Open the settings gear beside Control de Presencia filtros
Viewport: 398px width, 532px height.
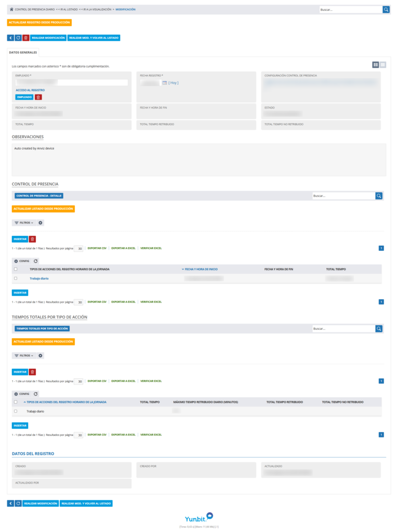(41, 223)
